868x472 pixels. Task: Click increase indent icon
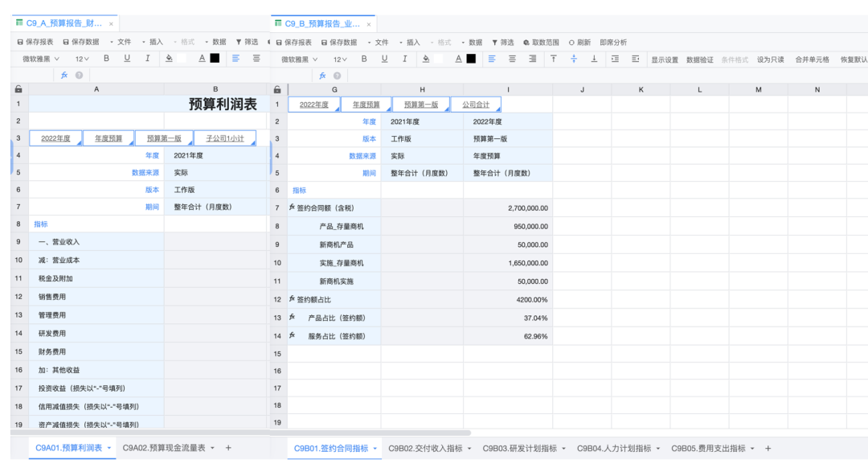click(x=636, y=59)
